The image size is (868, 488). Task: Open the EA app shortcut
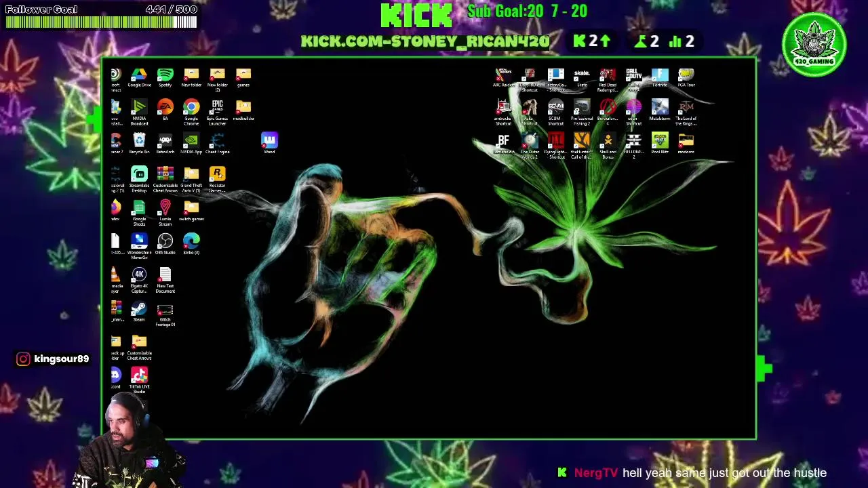click(x=165, y=110)
